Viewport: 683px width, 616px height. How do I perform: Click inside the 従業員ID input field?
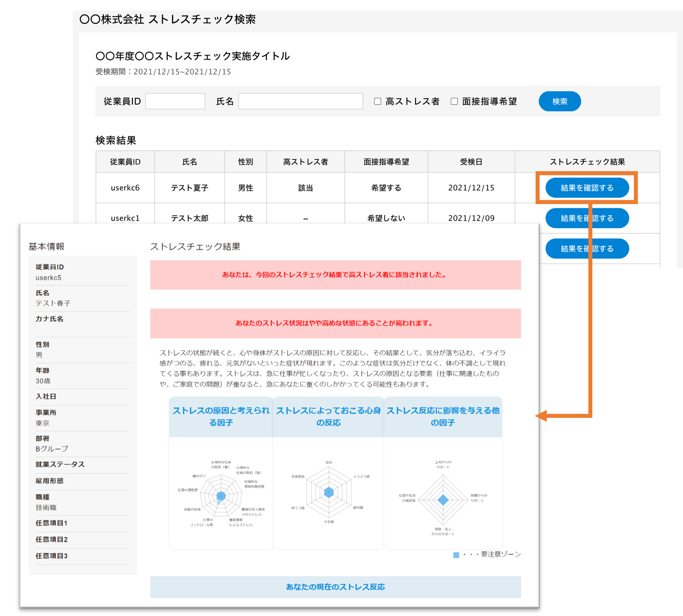(175, 101)
